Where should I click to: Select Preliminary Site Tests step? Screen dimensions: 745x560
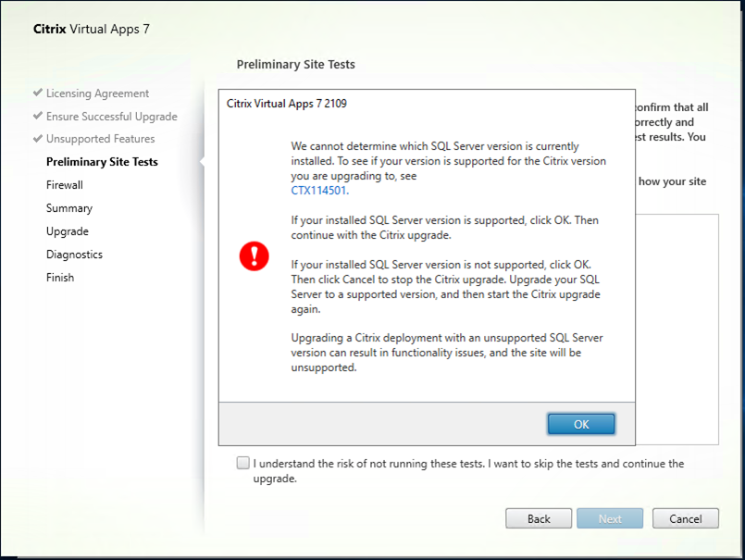[102, 162]
